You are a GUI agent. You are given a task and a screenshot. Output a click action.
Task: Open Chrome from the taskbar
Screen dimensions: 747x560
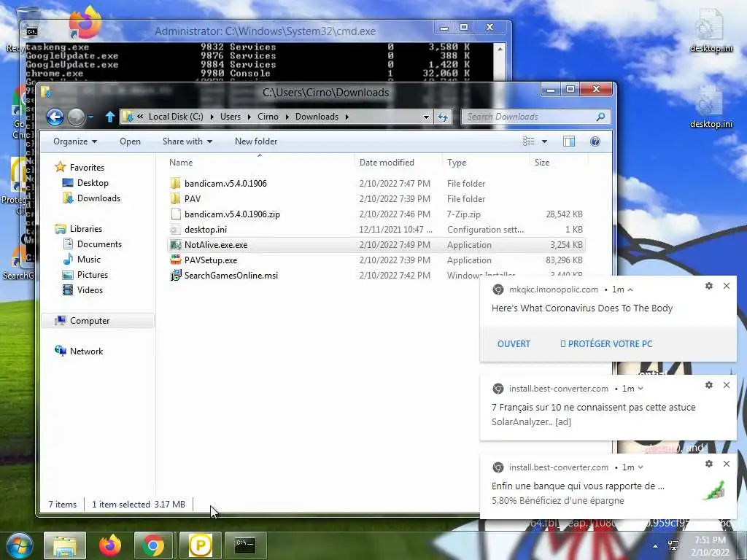pyautogui.click(x=153, y=545)
